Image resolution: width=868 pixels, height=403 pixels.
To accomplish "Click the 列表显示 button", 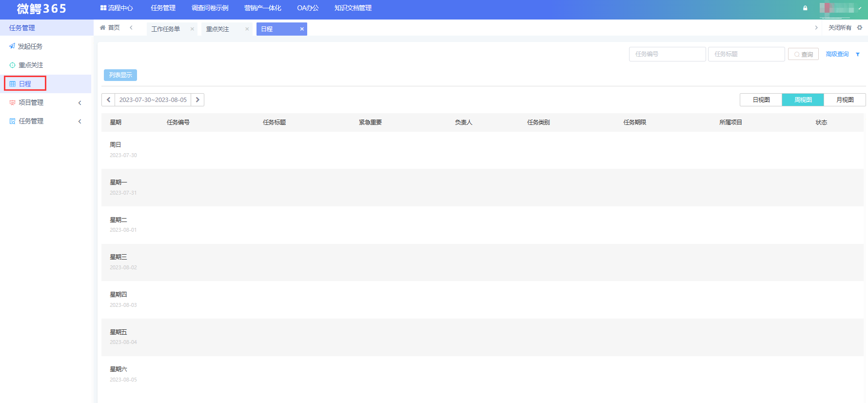I will click(120, 75).
